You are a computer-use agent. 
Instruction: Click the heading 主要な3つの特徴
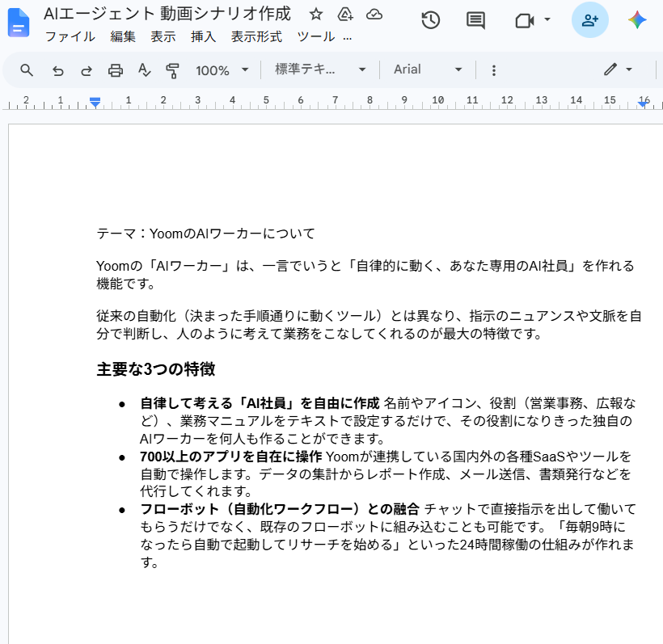coord(155,369)
